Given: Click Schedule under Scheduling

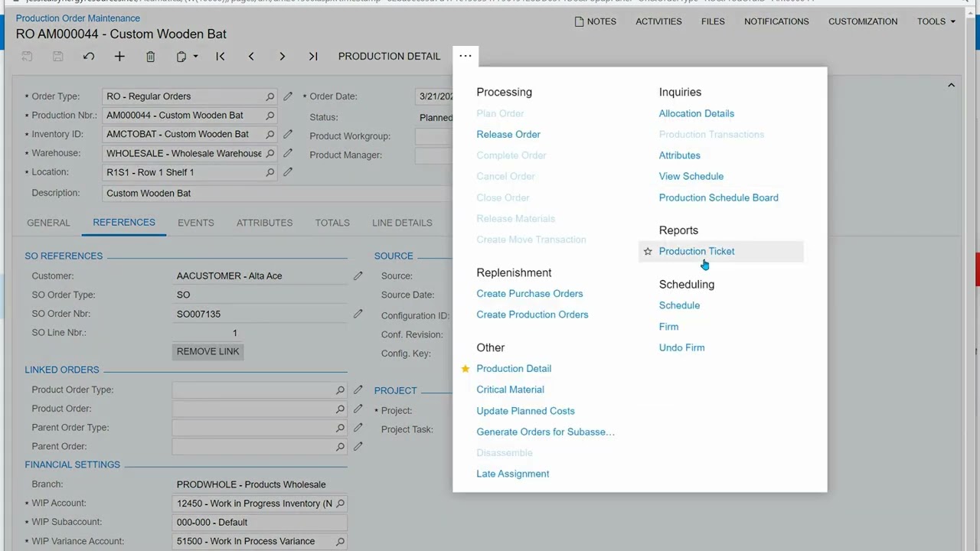Looking at the screenshot, I should pos(679,305).
